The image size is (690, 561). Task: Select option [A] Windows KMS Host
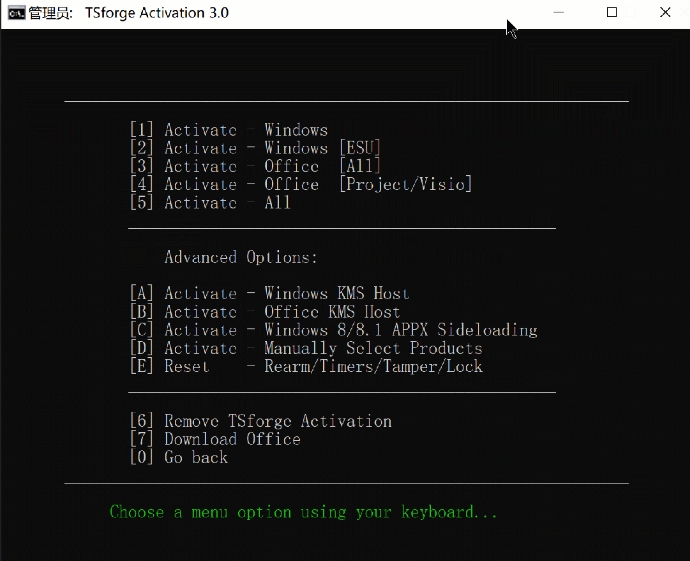coord(269,293)
